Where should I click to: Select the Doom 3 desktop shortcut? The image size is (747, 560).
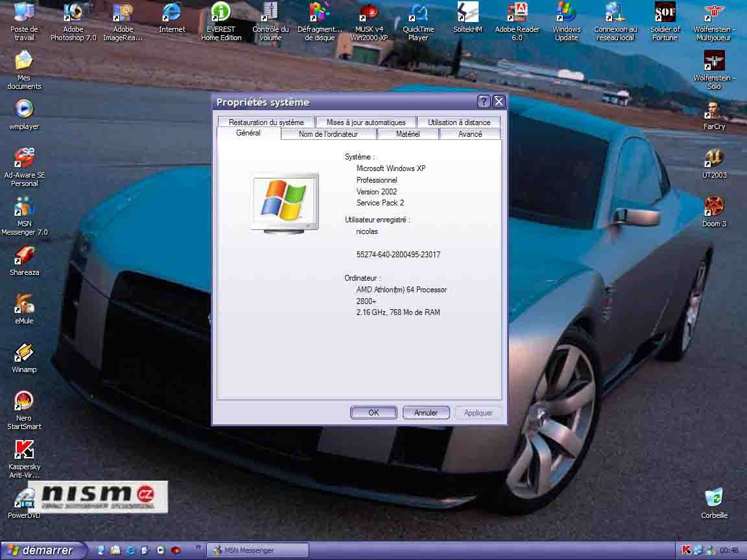click(714, 213)
